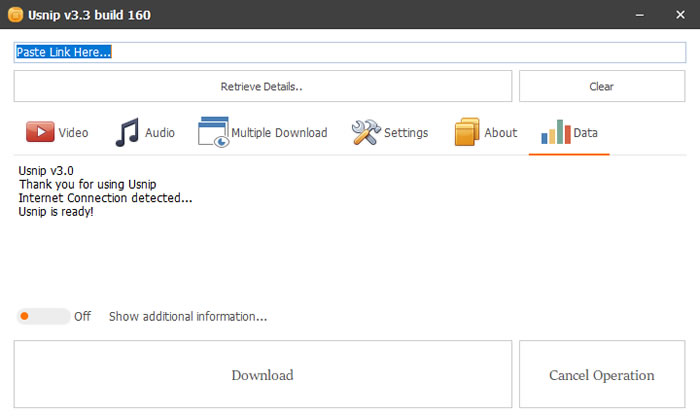Image resolution: width=700 pixels, height=416 pixels.
Task: Click the 'Off' toggle state label
Action: click(82, 316)
